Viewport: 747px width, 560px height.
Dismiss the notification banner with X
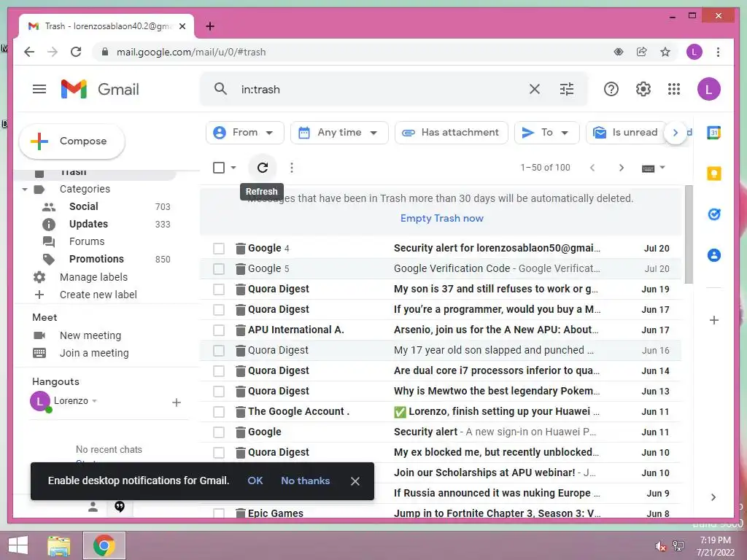[x=355, y=481]
